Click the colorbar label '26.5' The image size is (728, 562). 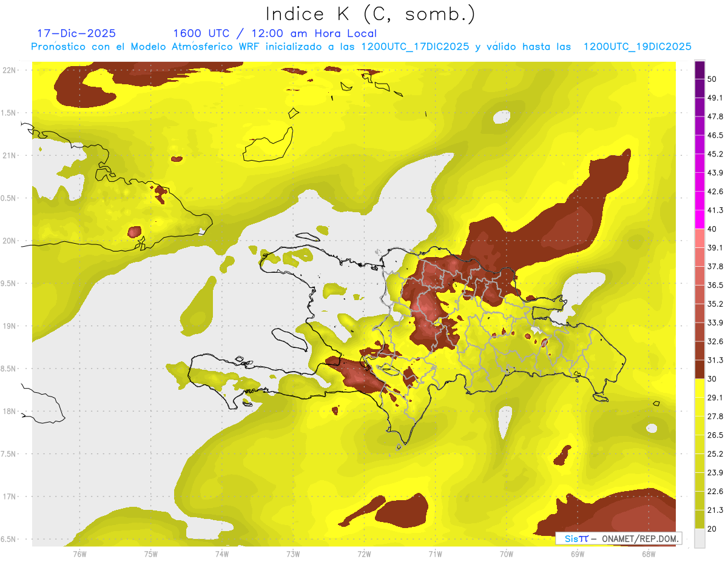(715, 435)
